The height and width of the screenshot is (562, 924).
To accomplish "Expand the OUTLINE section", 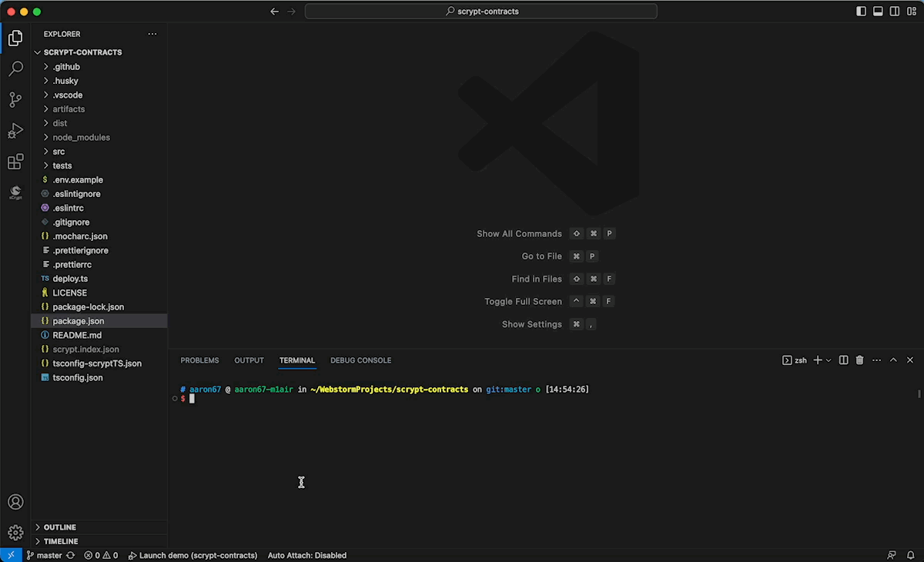I will pyautogui.click(x=59, y=527).
